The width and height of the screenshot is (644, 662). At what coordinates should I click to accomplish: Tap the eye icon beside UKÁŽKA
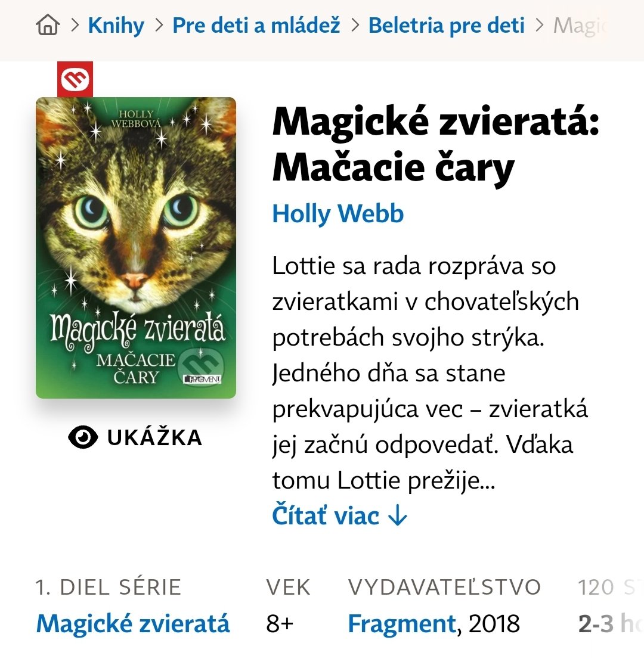point(83,437)
